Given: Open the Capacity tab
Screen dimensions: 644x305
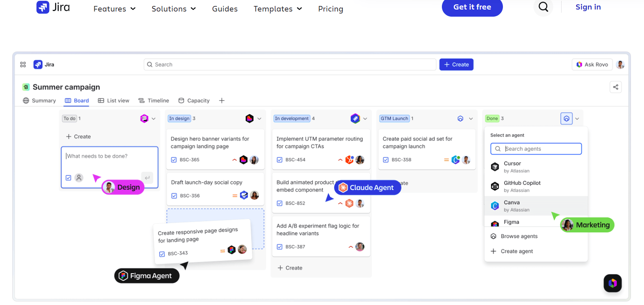Looking at the screenshot, I should tap(194, 101).
